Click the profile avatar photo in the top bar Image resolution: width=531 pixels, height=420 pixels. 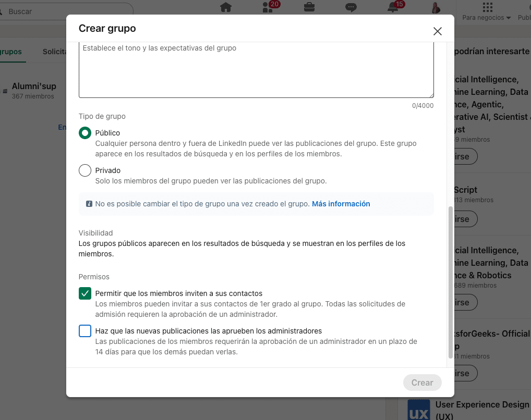(x=435, y=8)
